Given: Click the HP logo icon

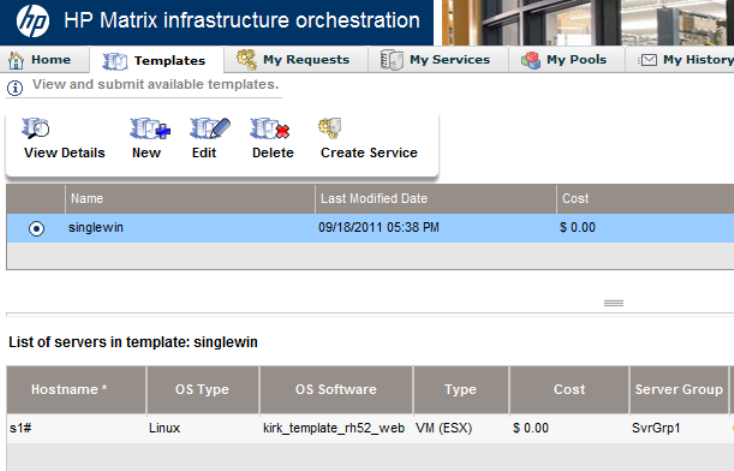Looking at the screenshot, I should point(32,21).
